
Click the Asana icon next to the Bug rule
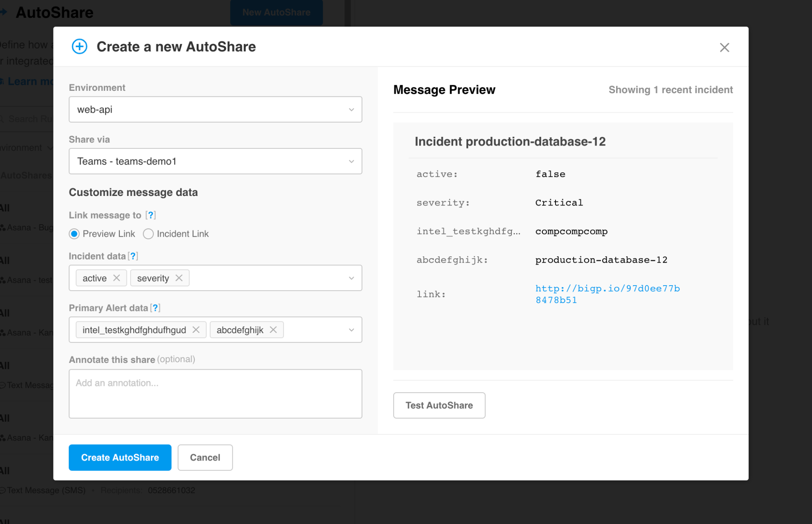click(3, 227)
